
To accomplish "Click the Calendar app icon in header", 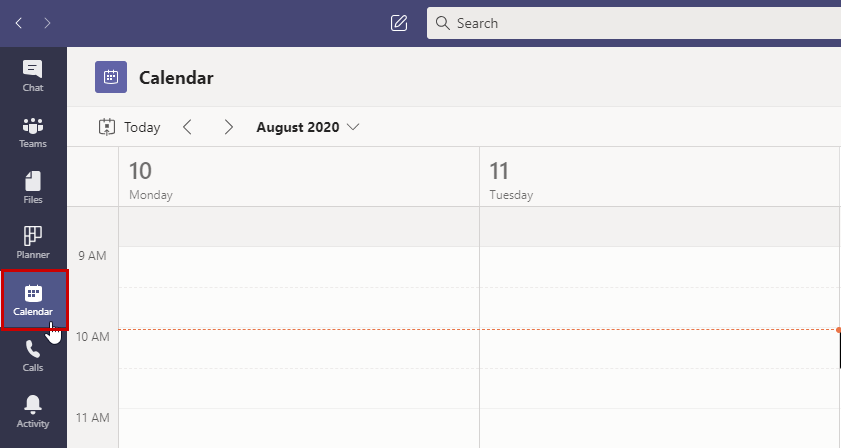I will coord(111,77).
